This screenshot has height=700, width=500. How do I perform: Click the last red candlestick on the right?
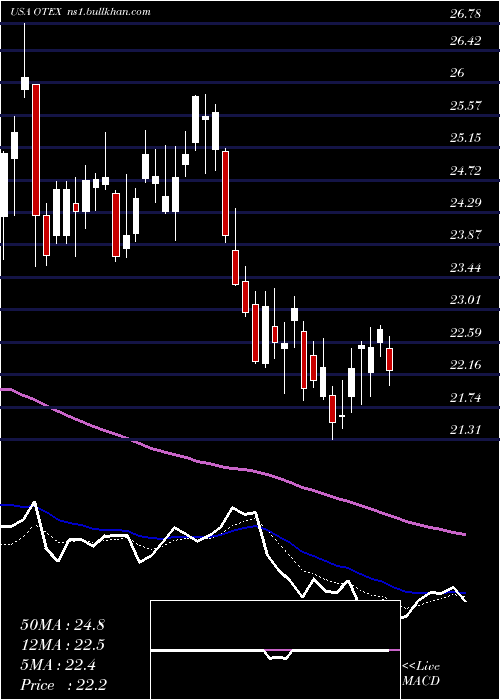click(x=389, y=359)
